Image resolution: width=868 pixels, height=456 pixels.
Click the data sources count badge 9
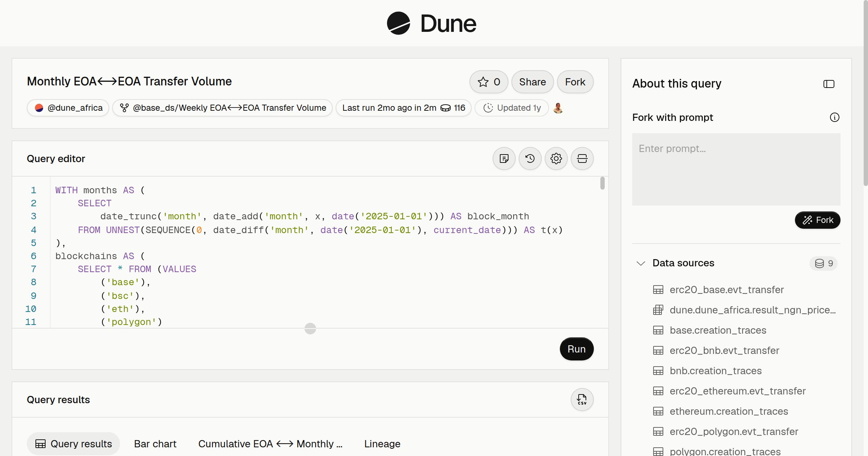pyautogui.click(x=824, y=263)
